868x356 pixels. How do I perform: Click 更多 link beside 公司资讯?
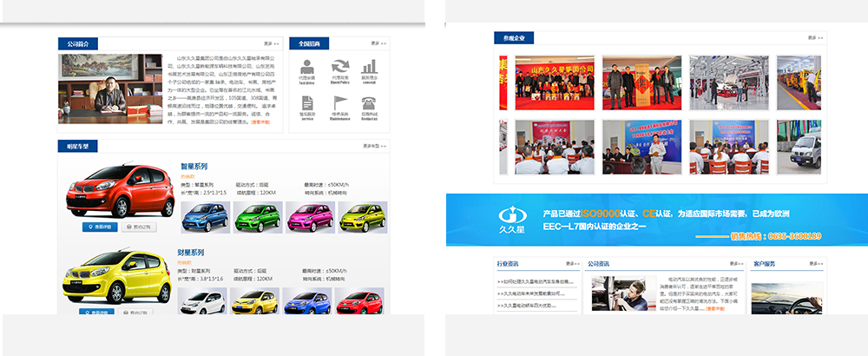[737, 264]
